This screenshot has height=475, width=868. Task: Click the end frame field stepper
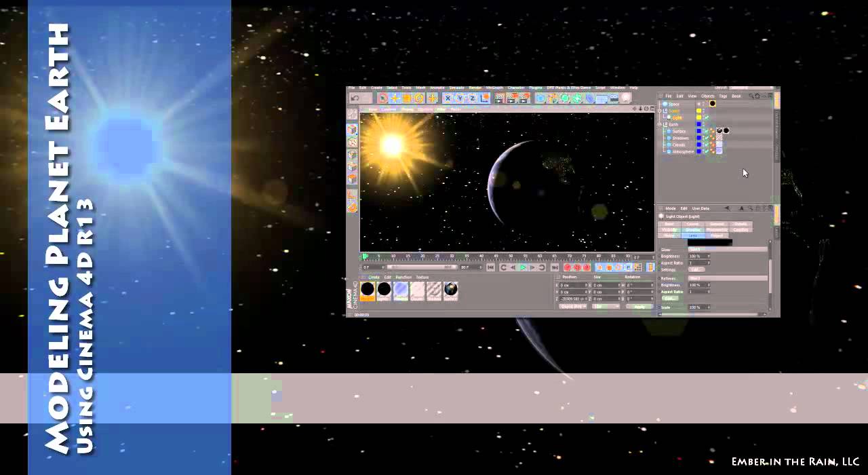(x=481, y=267)
